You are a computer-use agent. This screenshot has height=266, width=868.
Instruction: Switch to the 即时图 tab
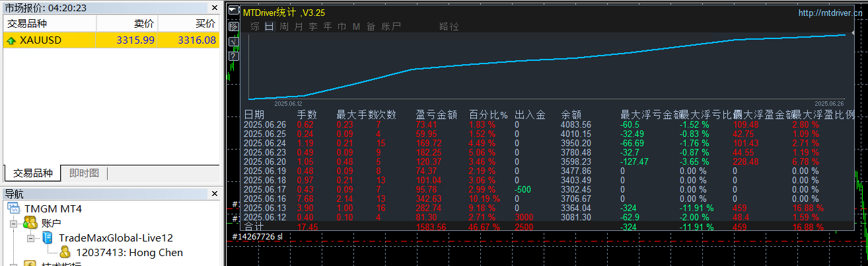click(x=85, y=173)
